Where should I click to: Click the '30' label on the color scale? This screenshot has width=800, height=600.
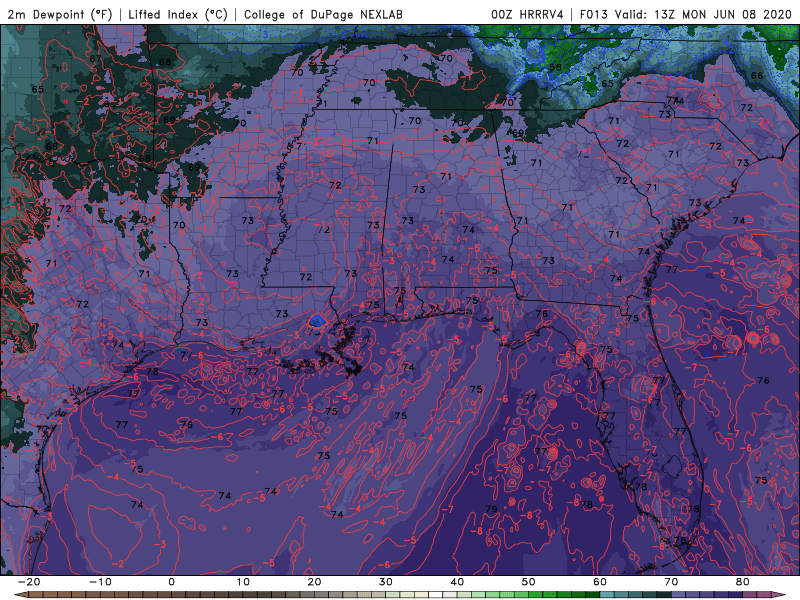(386, 582)
